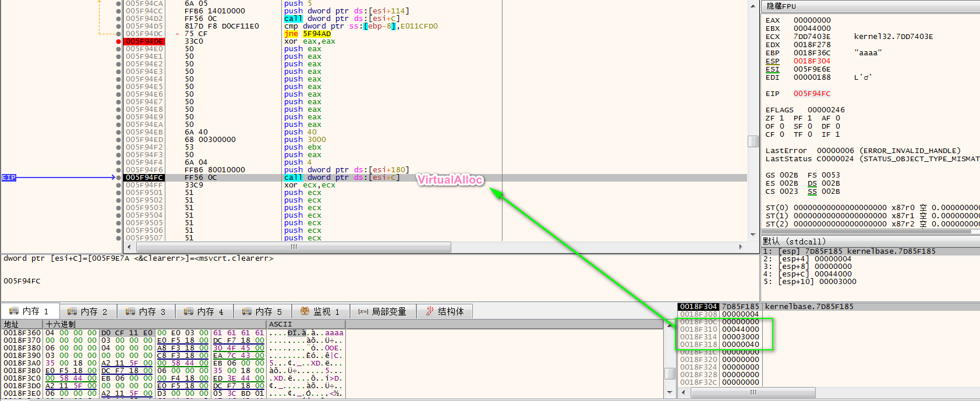Select stack row 0018F310 value 00044000
980x401 pixels.
click(741, 329)
